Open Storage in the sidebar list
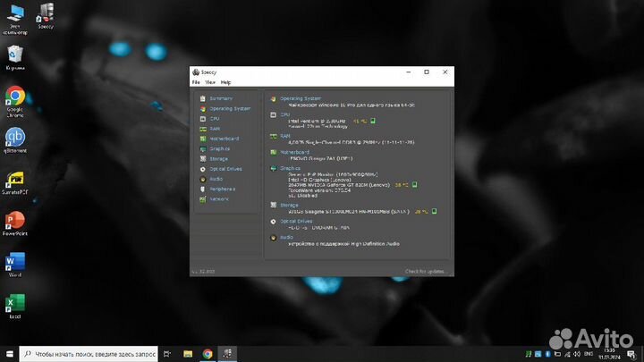 218,159
